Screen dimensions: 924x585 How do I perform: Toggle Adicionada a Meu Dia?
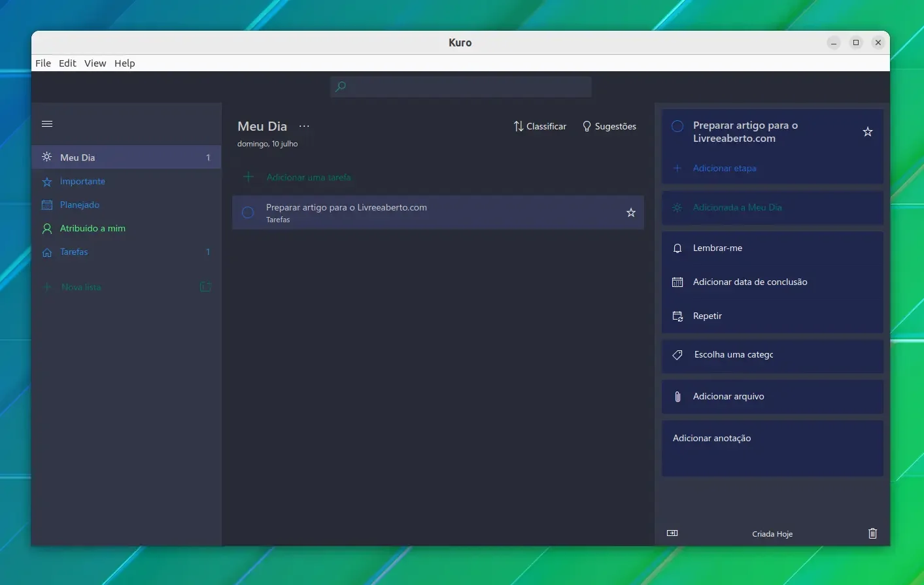(x=772, y=207)
